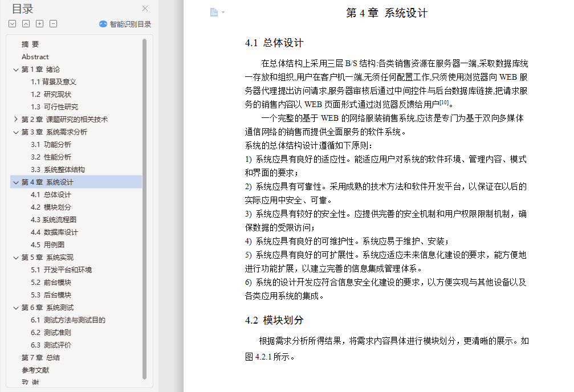Jump to 4.5 用例图
The image size is (574, 392).
pos(47,245)
